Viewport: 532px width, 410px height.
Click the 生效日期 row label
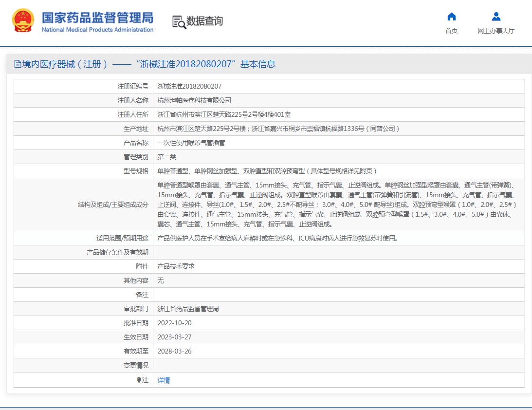click(136, 337)
